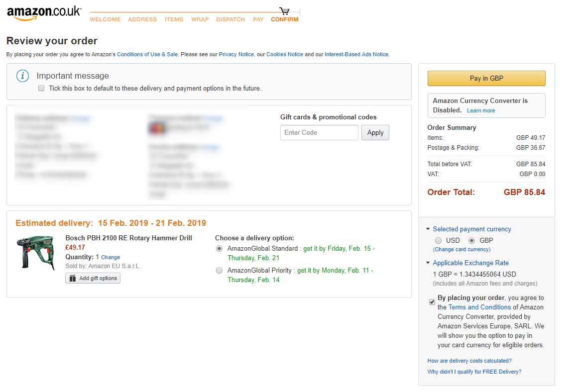Image resolution: width=574 pixels, height=392 pixels.
Task: Click the Bosch hammer drill thumbnail
Action: 35,252
